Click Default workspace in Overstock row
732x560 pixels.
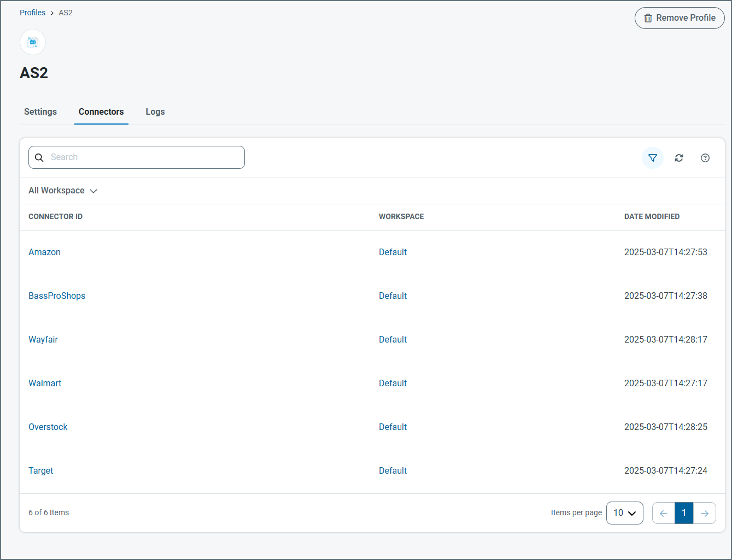[x=393, y=427]
